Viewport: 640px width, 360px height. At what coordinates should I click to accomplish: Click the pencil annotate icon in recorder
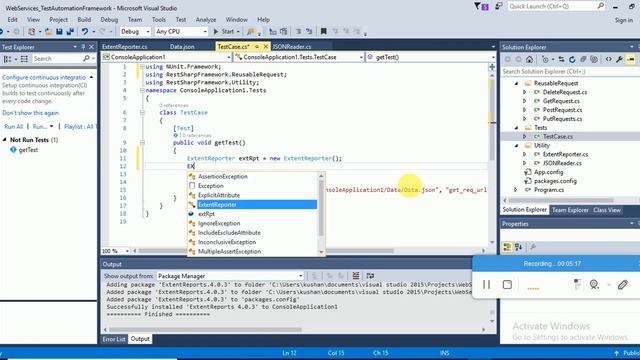[x=622, y=284]
